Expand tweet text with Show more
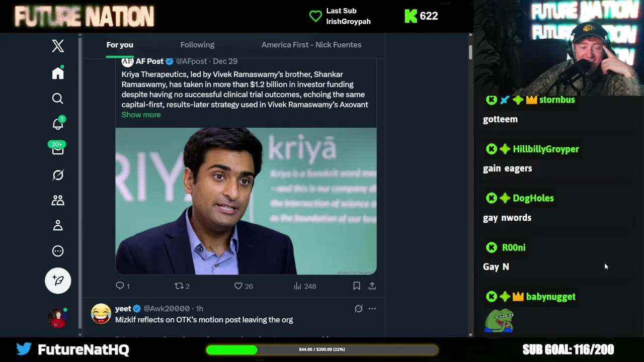Viewport: 644px width, 362px height. (141, 115)
